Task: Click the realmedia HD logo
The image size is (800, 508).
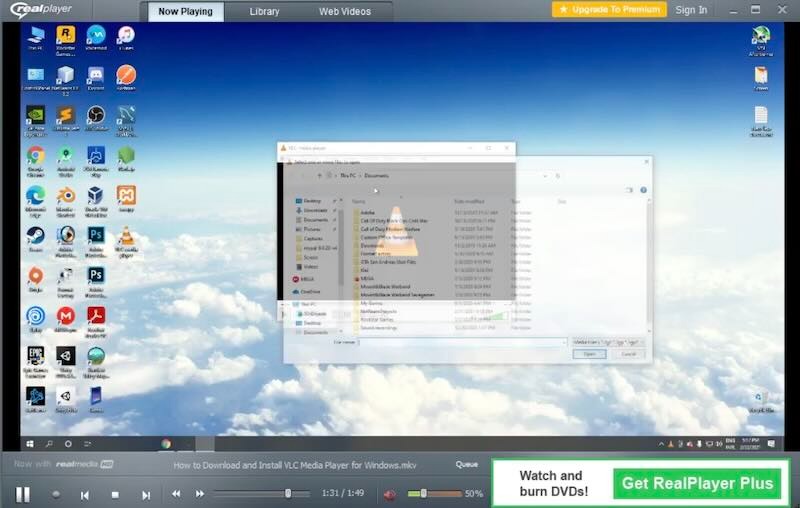Action: point(84,464)
